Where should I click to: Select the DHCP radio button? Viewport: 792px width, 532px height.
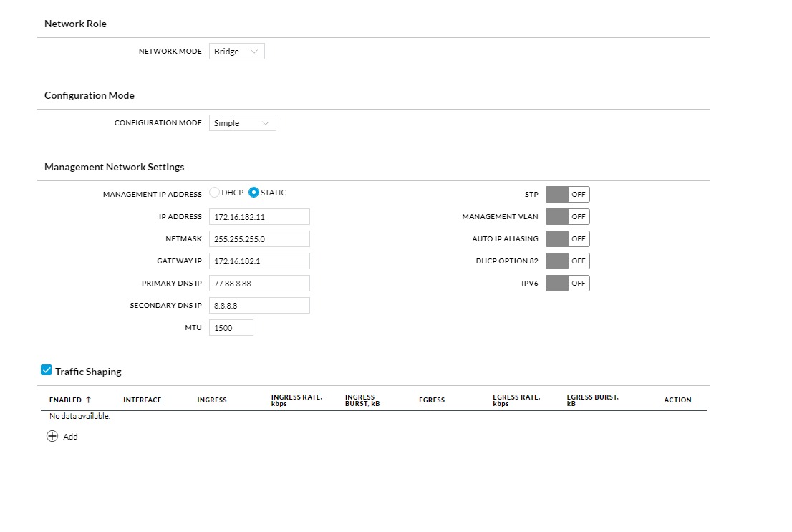pos(215,193)
